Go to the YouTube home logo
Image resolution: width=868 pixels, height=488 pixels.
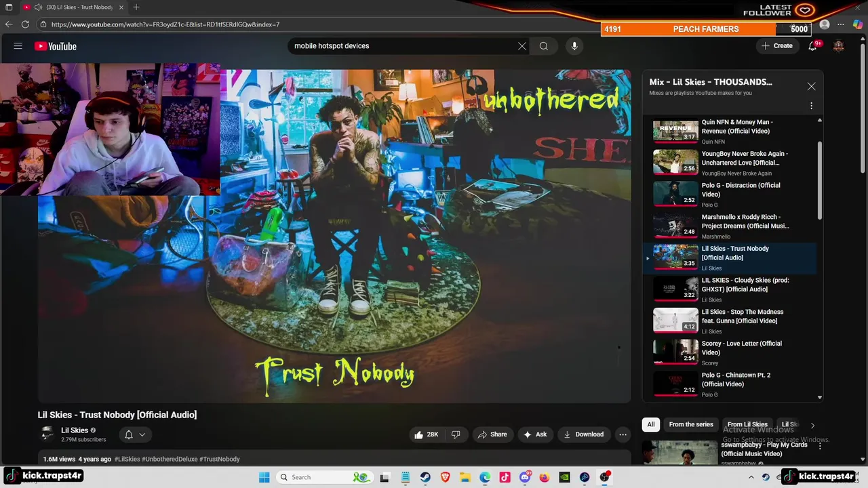coord(56,46)
